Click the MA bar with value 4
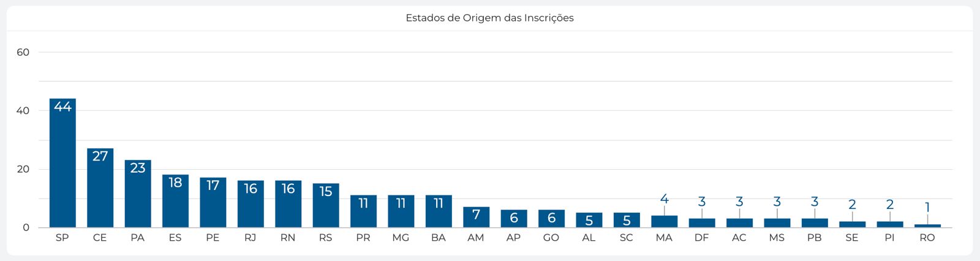980x261 pixels. [664, 222]
